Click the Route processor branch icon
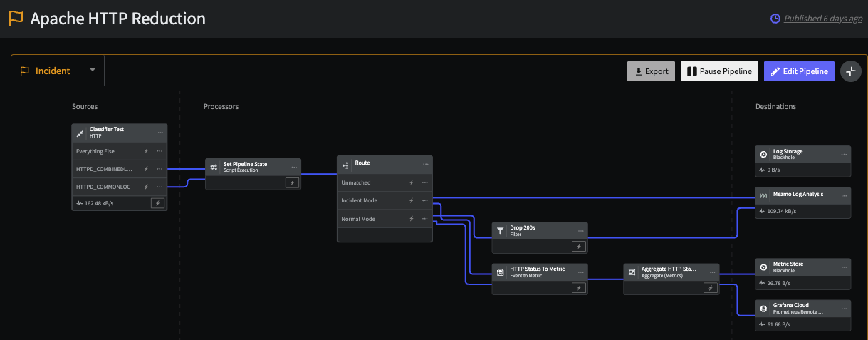 point(345,165)
